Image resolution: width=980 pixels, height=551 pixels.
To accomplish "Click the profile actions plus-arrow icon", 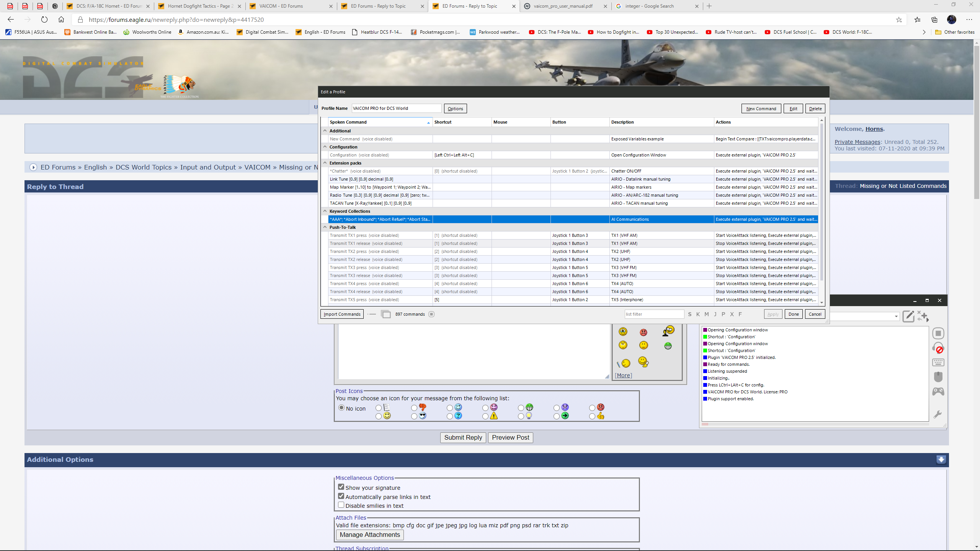I will [x=923, y=316].
